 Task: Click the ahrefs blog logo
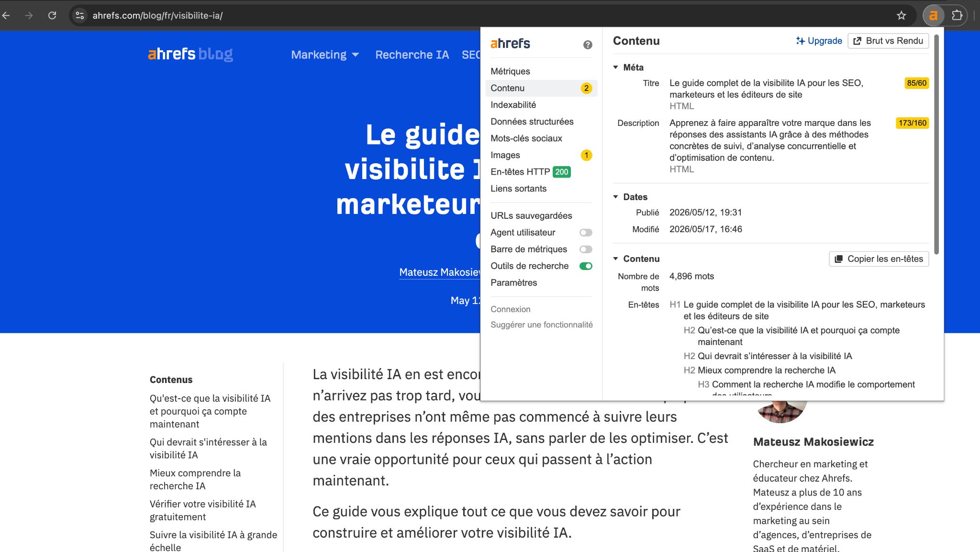(190, 54)
